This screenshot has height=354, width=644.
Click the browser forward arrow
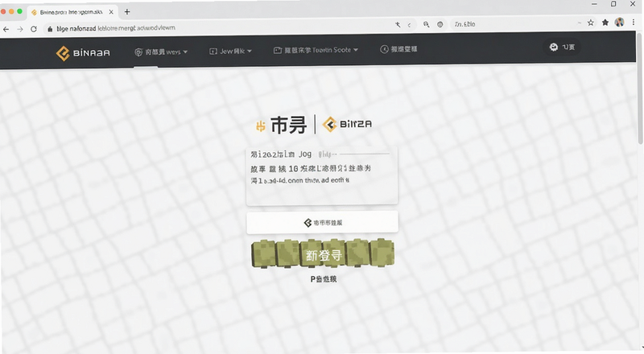pos(19,29)
